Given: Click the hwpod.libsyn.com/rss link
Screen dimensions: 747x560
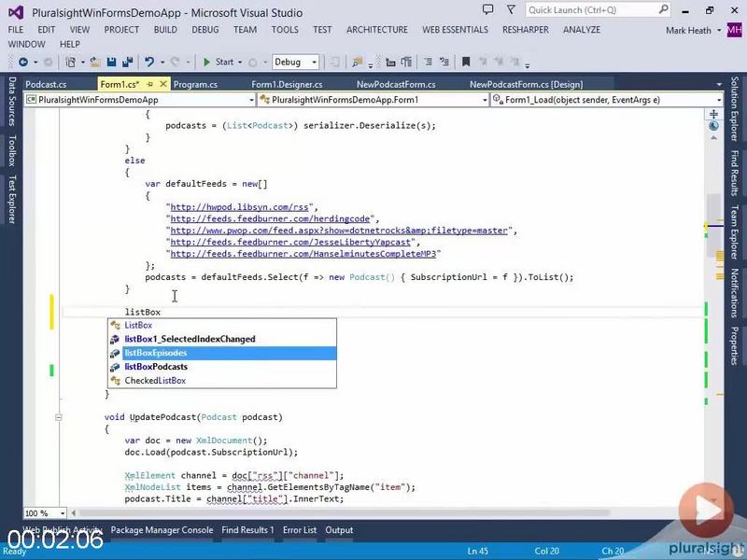Looking at the screenshot, I should click(239, 207).
